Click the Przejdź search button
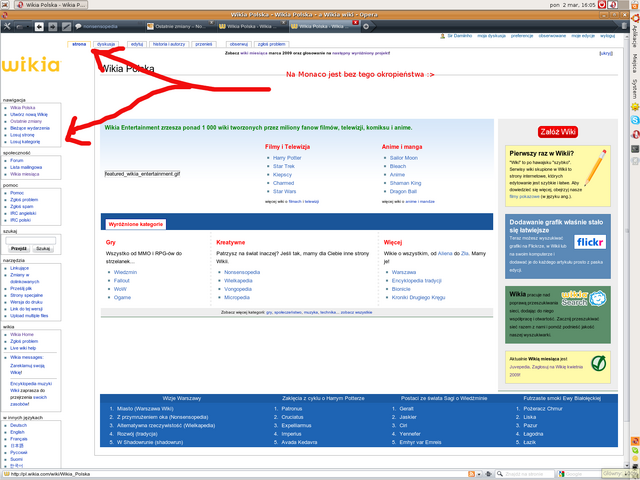The width and height of the screenshot is (640, 480). click(x=19, y=249)
